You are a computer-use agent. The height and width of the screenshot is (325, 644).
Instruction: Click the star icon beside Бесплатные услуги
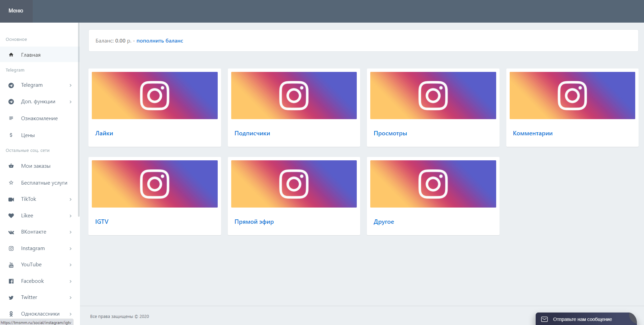click(11, 183)
